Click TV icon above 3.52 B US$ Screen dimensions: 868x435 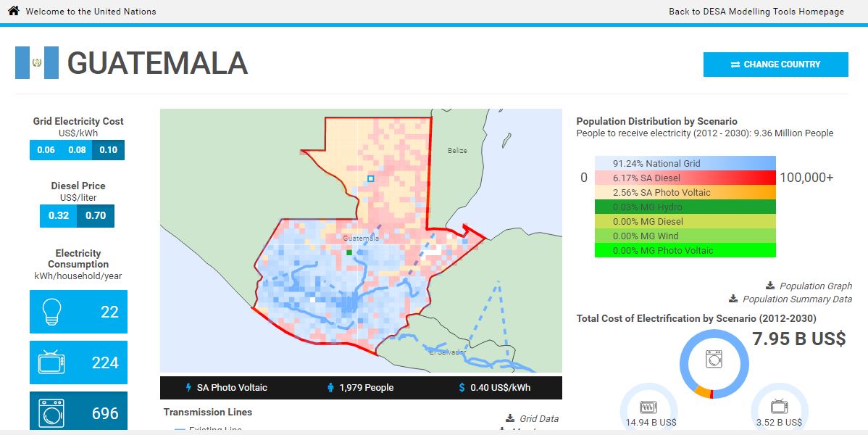pos(779,407)
